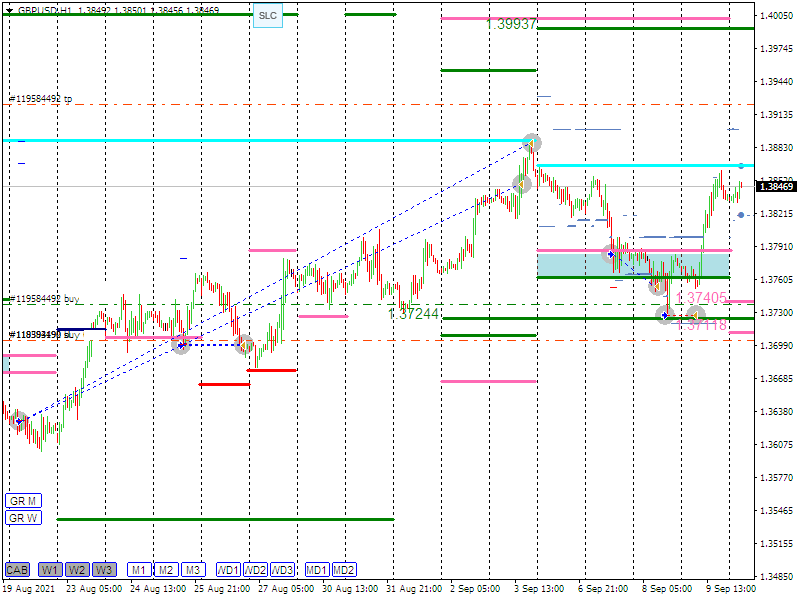
Task: Toggle the CAB button
Action: pyautogui.click(x=17, y=570)
